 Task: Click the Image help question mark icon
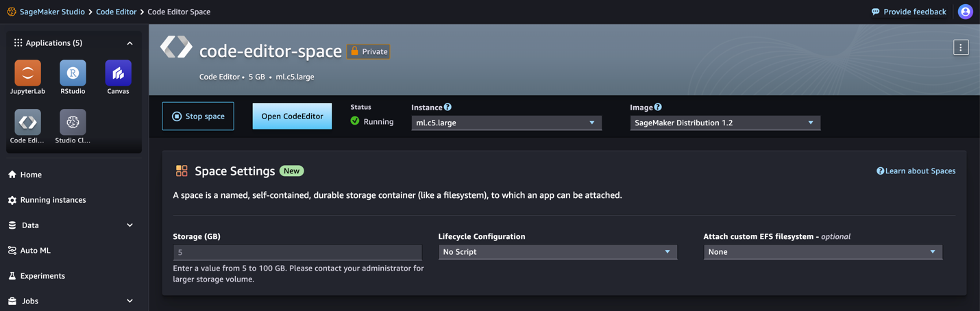click(658, 107)
